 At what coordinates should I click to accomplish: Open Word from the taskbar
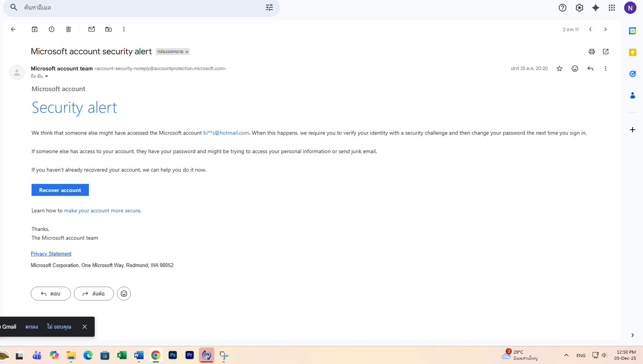139,355
